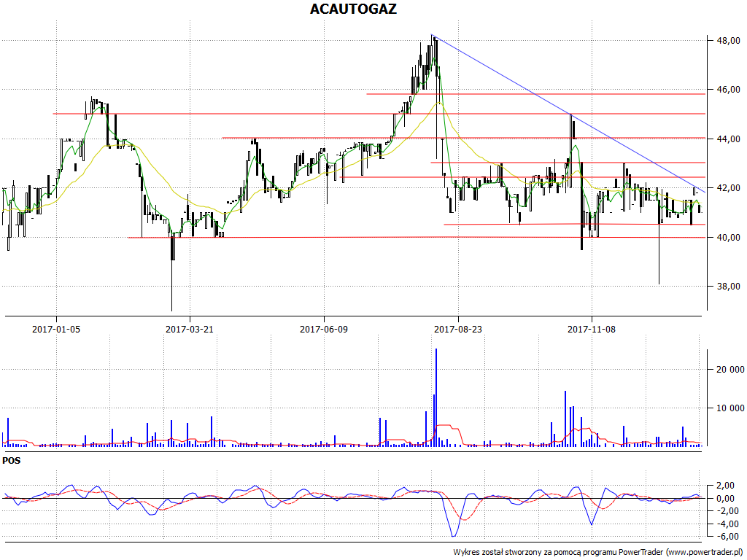Click the POS indicator label
This screenshot has height=560, width=747.
[12, 461]
